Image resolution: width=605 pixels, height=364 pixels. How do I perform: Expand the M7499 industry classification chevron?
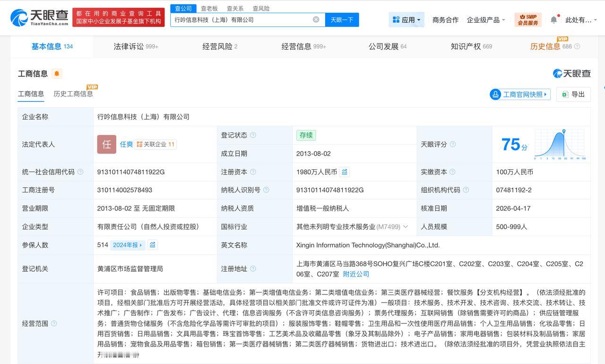click(x=405, y=226)
